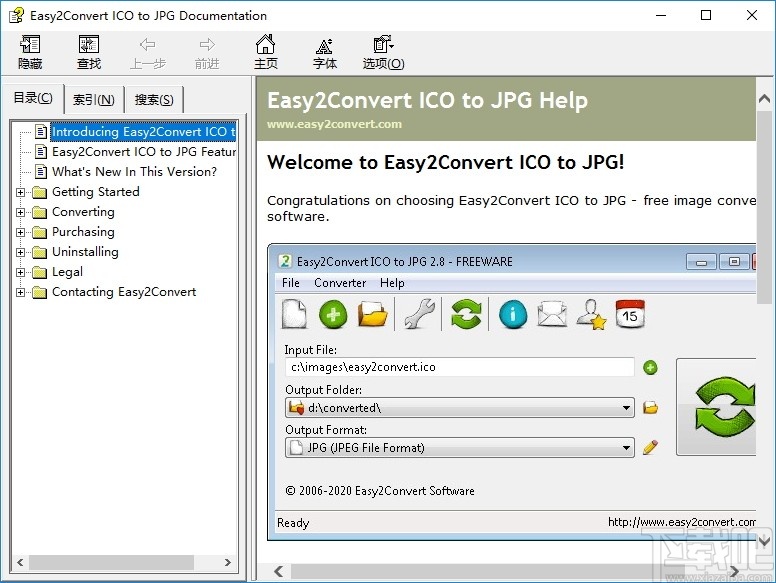This screenshot has height=583, width=776.
Task: Expand the Purchasing folder node
Action: [20, 232]
